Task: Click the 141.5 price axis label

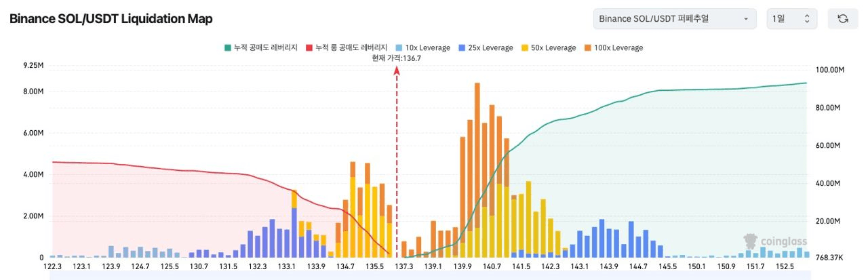Action: [x=521, y=267]
